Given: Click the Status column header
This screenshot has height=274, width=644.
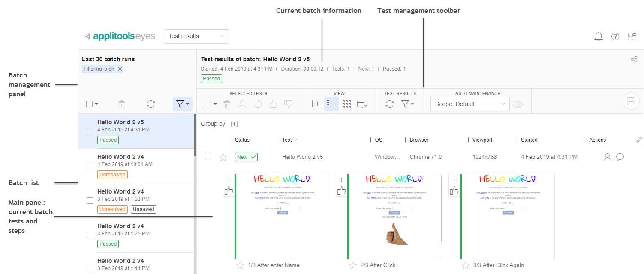Looking at the screenshot, I should coord(242,140).
